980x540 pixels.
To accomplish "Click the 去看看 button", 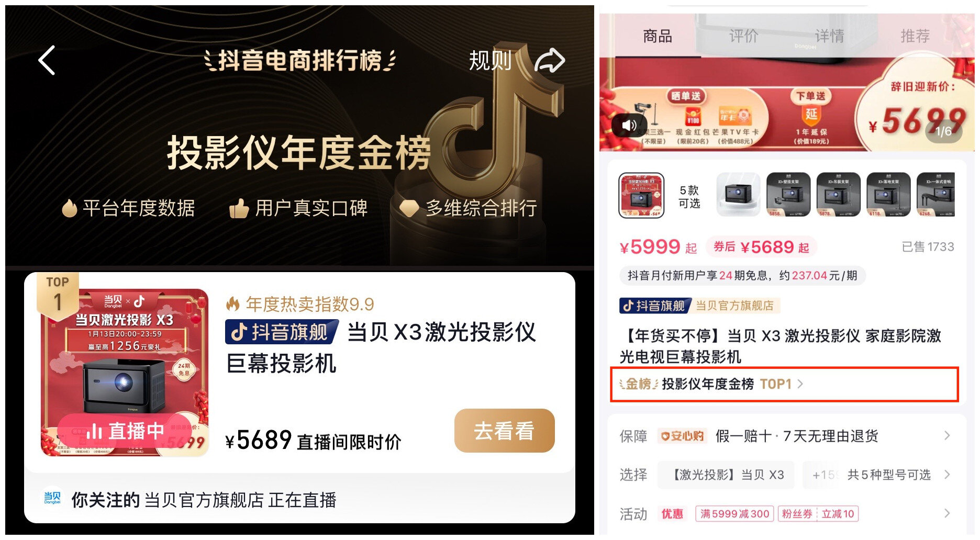I will pyautogui.click(x=504, y=431).
